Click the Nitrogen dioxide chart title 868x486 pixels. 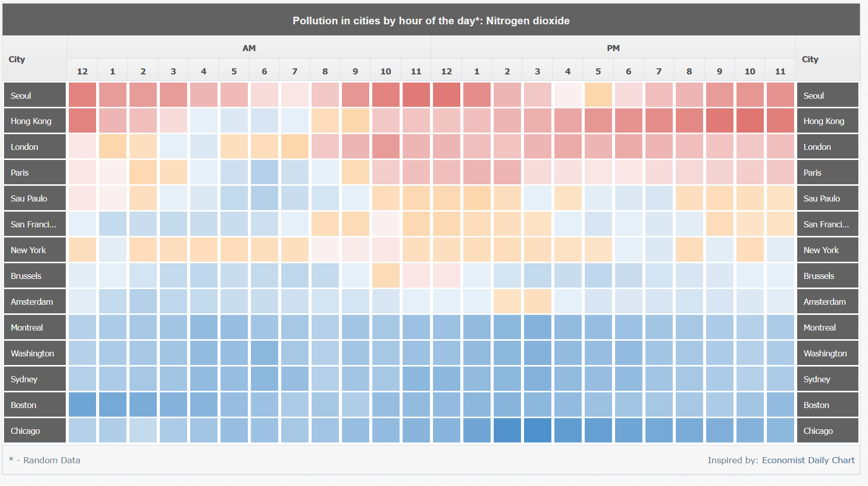pos(431,21)
